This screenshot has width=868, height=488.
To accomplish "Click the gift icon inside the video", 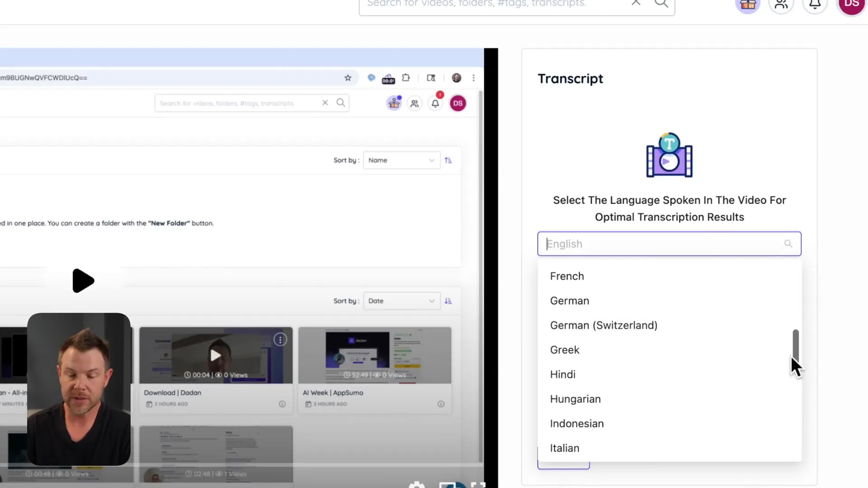I will 394,103.
